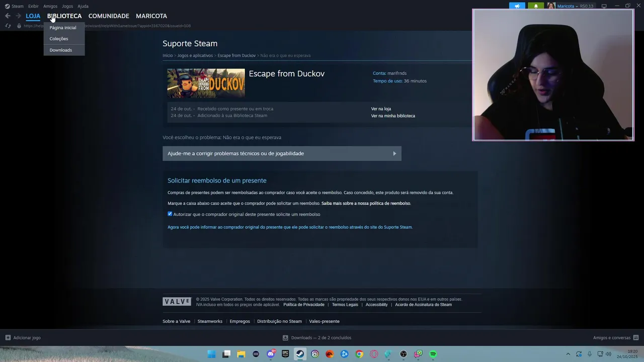This screenshot has height=362, width=644.
Task: Click the R$0,13 wallet balance
Action: click(587, 6)
